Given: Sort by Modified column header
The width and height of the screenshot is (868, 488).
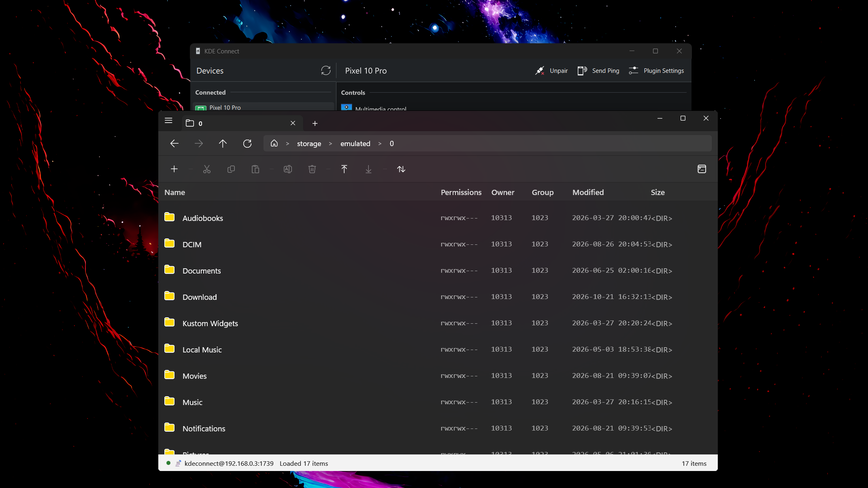Looking at the screenshot, I should click(x=588, y=193).
